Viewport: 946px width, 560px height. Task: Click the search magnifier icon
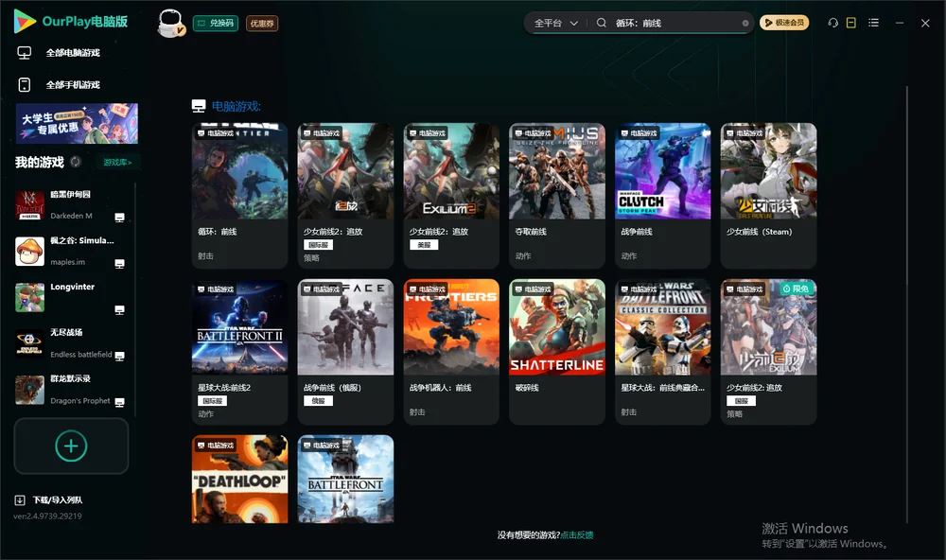click(x=602, y=23)
